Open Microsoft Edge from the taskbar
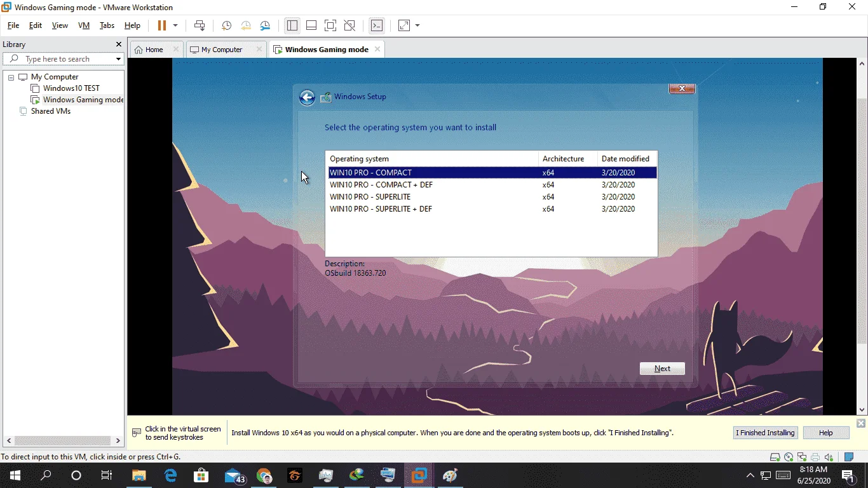Image resolution: width=868 pixels, height=488 pixels. click(x=170, y=475)
